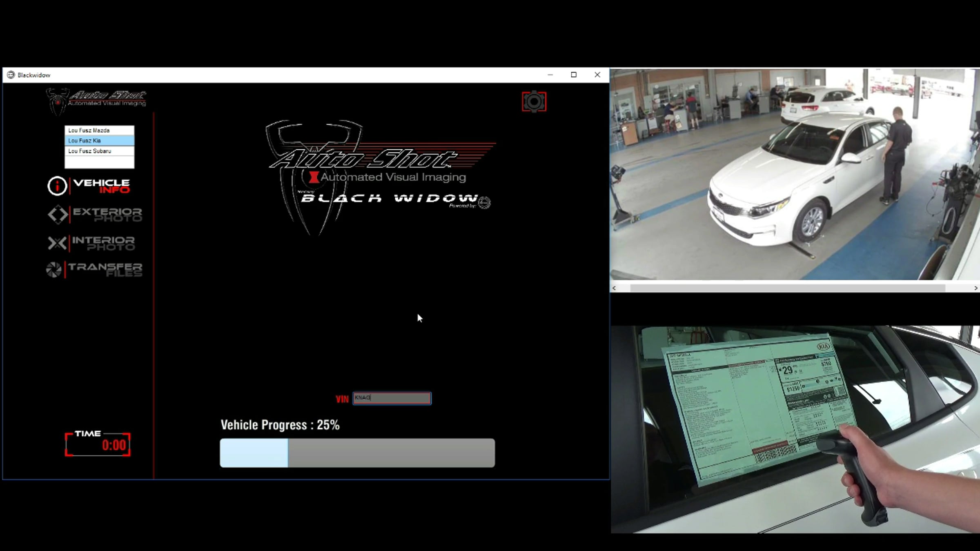Maximize the Blackwidow window
980x551 pixels.
point(574,75)
